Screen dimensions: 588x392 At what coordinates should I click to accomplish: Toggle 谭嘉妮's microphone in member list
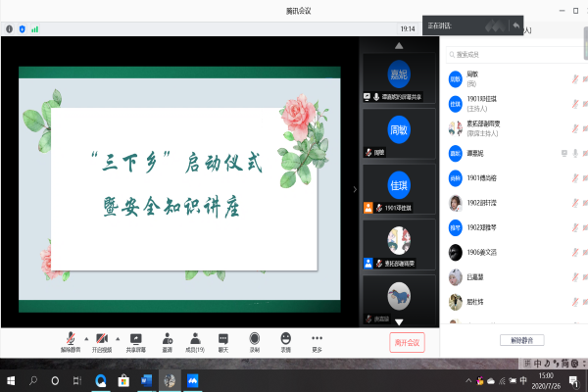576,153
